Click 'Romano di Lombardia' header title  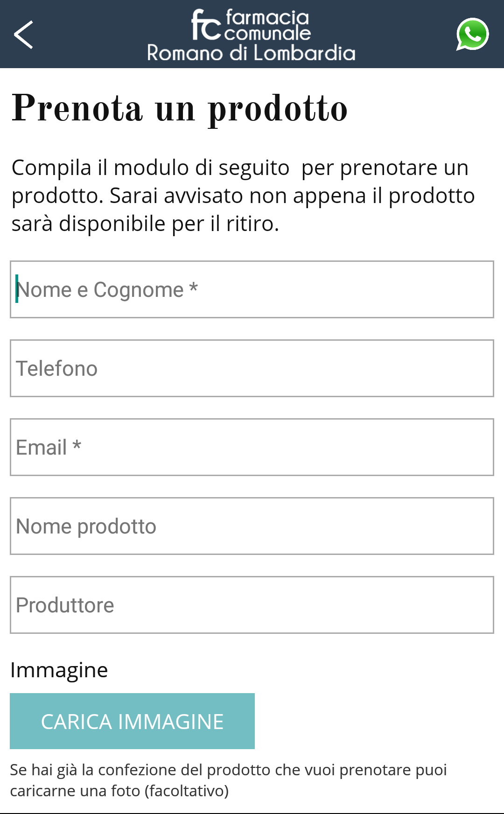pos(251,53)
